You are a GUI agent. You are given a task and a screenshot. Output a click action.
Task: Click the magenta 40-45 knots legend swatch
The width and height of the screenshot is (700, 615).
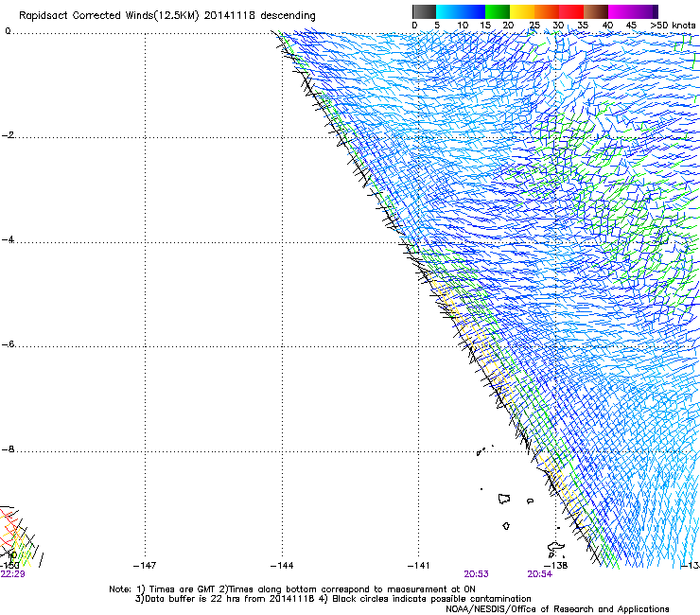621,11
